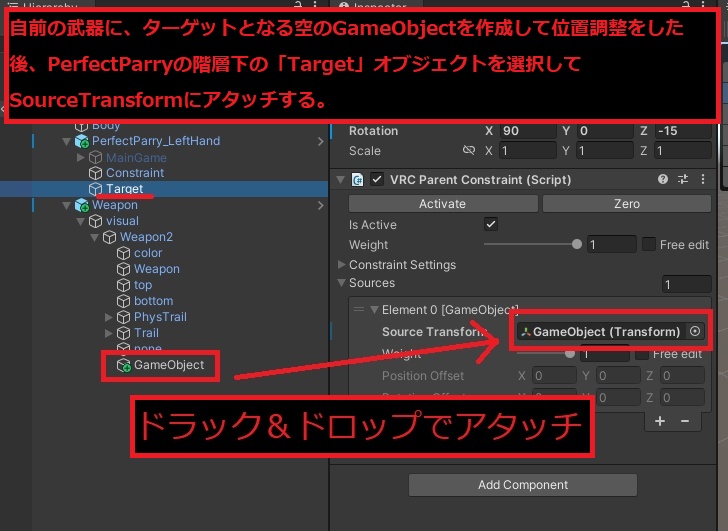Click the PhysTrail cube icon

(123, 317)
